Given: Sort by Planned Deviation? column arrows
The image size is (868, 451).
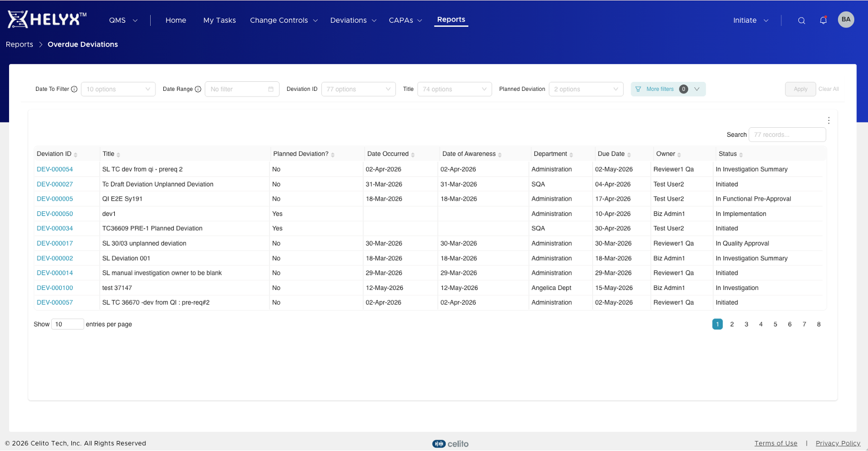Looking at the screenshot, I should pos(333,155).
